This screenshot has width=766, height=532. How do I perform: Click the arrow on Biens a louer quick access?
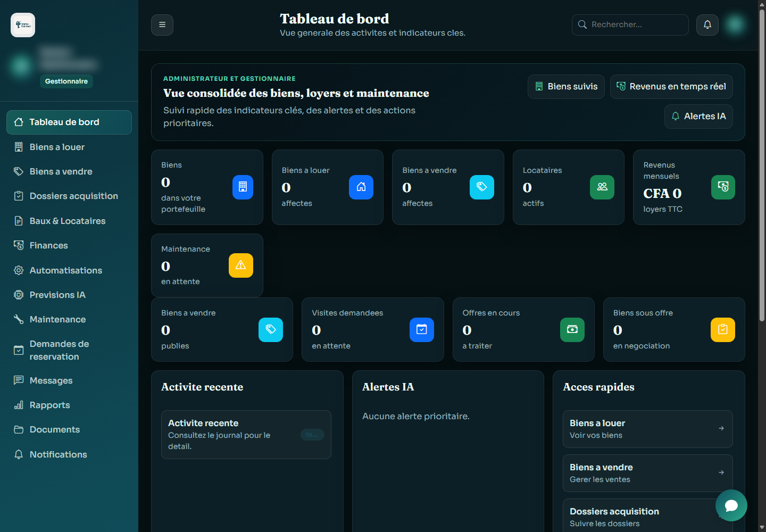721,428
